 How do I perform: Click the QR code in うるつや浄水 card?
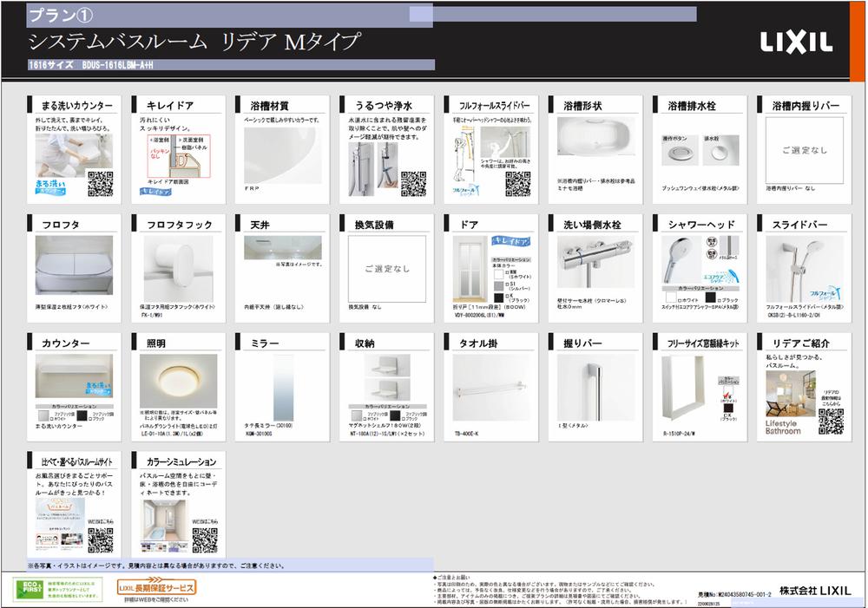tap(413, 184)
